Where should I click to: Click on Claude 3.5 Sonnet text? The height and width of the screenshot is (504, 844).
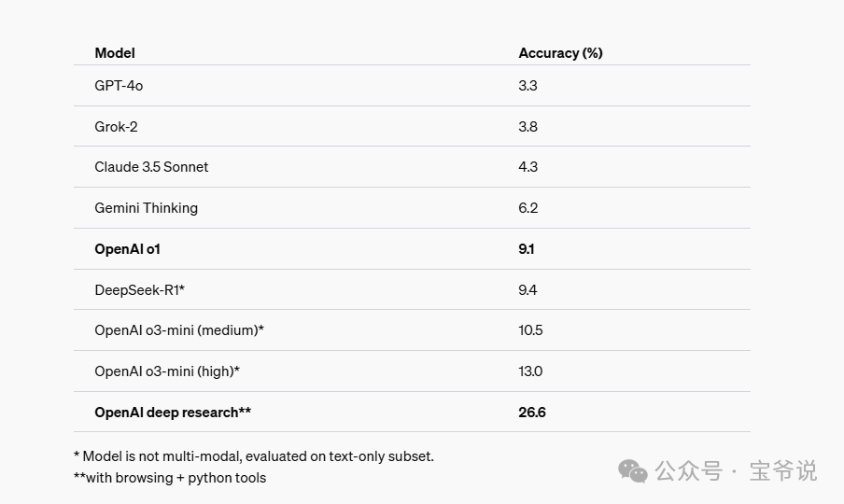(x=151, y=167)
